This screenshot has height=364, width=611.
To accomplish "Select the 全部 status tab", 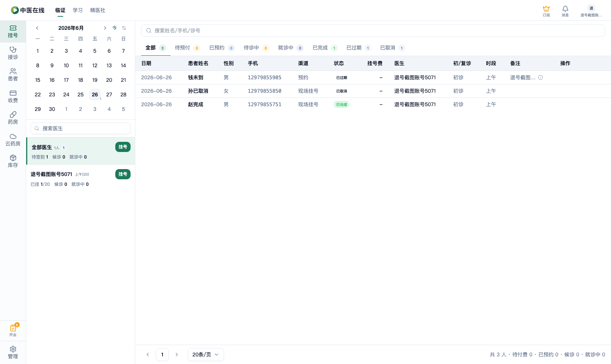I will pos(155,48).
